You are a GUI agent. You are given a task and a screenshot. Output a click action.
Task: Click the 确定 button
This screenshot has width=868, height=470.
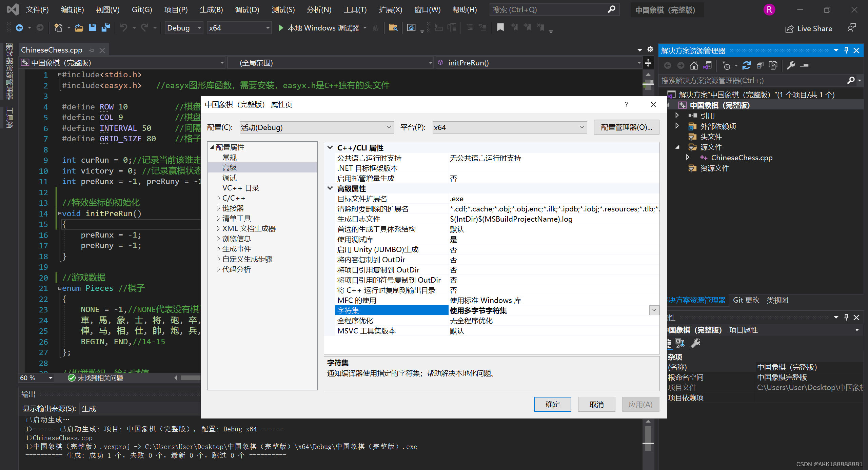pyautogui.click(x=552, y=404)
